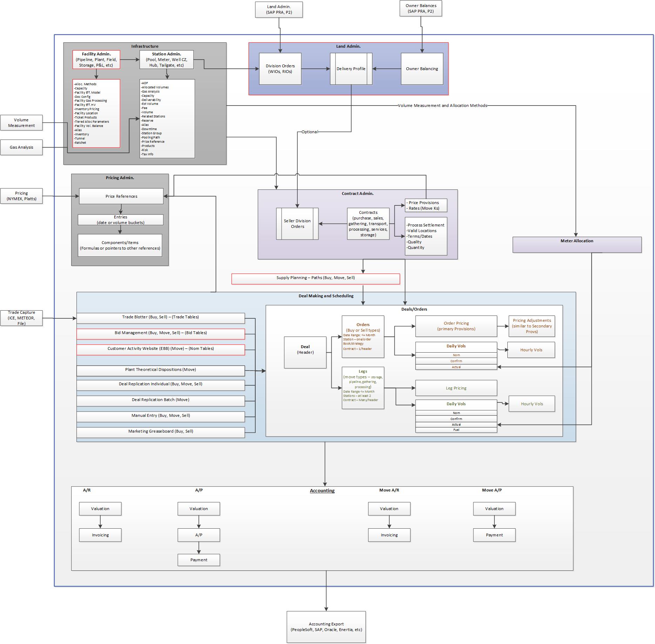655x644 pixels.
Task: Select the Station Admin. box
Action: pyautogui.click(x=167, y=60)
